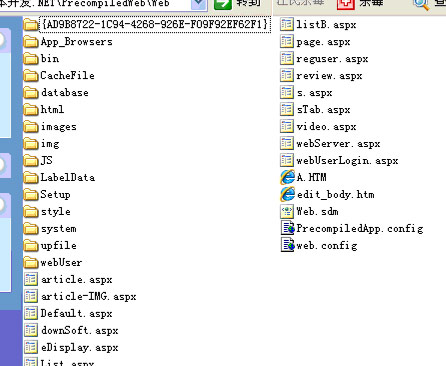Screen dimensions: 446x366
Task: Select the file name eDisplay.aspx
Action: click(79, 347)
